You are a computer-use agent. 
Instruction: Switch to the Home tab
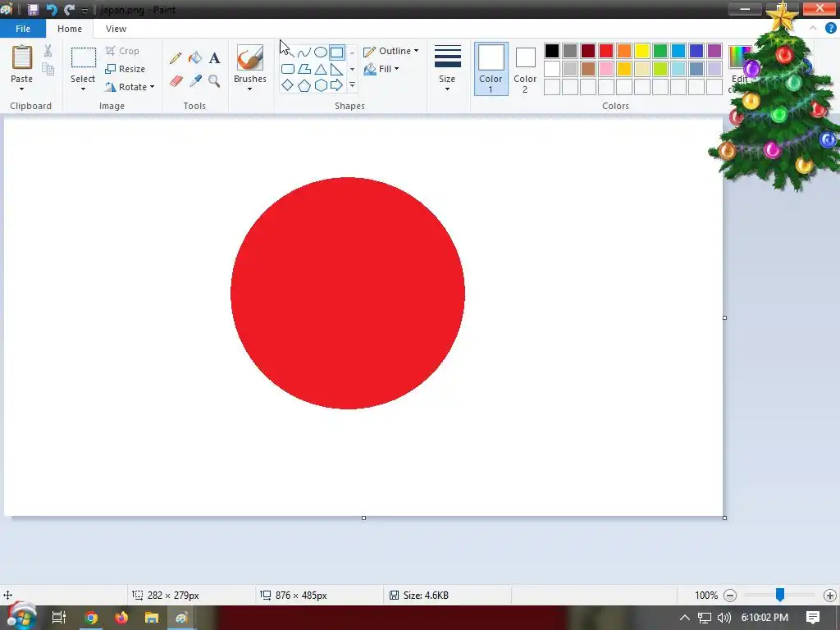(70, 29)
